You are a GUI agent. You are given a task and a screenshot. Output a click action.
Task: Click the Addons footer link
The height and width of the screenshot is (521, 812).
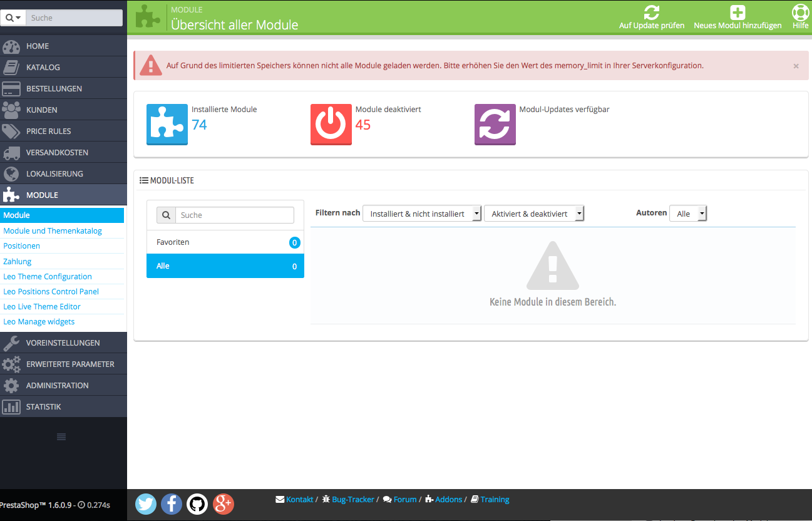coord(449,500)
